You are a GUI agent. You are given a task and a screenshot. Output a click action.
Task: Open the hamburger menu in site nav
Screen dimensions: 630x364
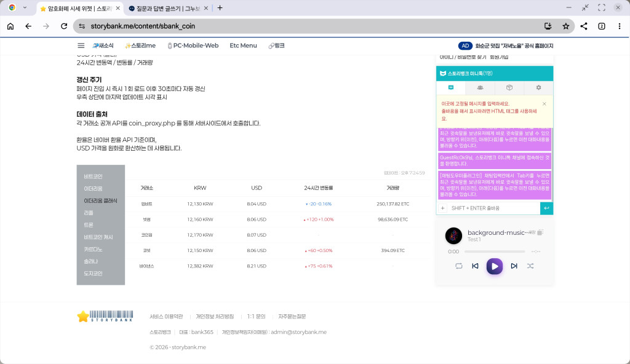tap(81, 45)
